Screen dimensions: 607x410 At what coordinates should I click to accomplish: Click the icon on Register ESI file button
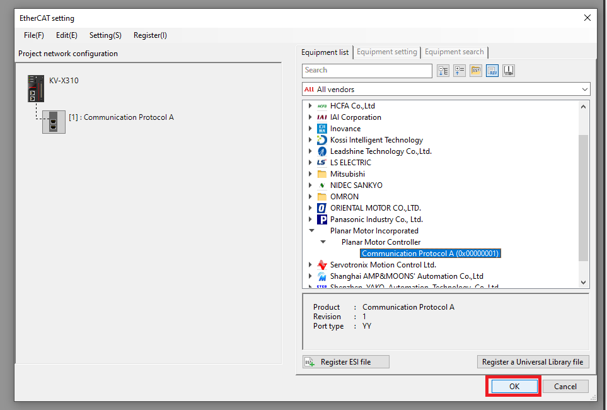coord(310,362)
